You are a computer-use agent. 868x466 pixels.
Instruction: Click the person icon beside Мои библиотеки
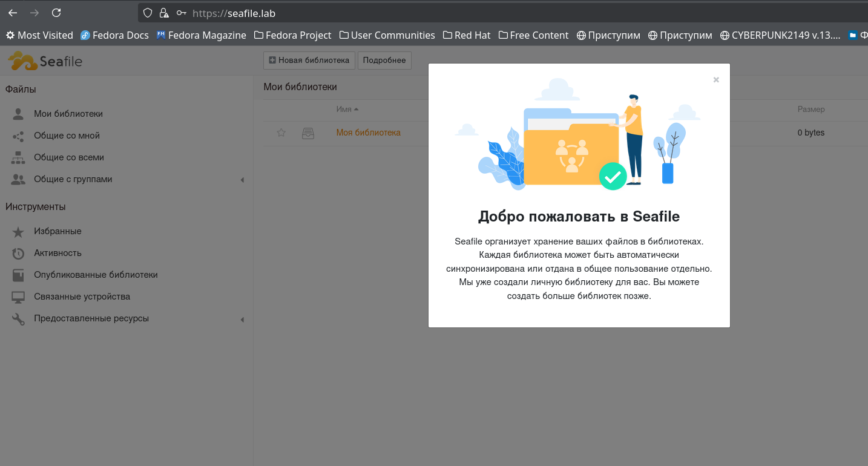click(x=18, y=114)
